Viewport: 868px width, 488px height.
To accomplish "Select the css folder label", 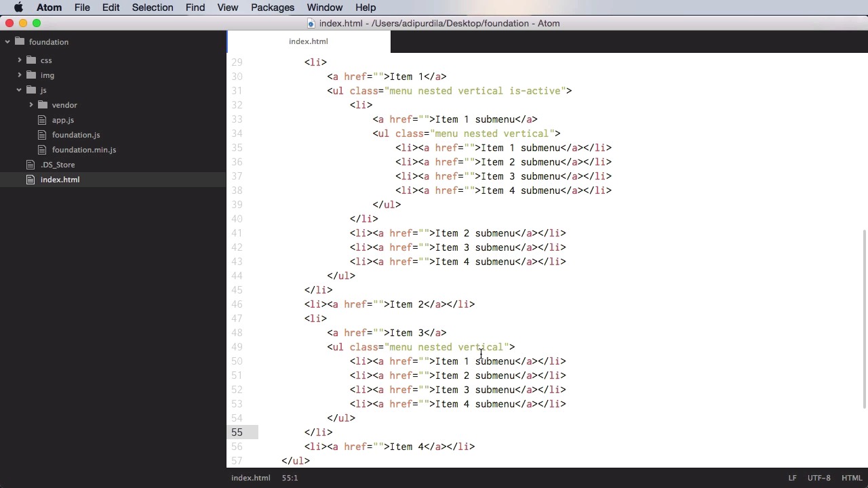I will pos(46,60).
